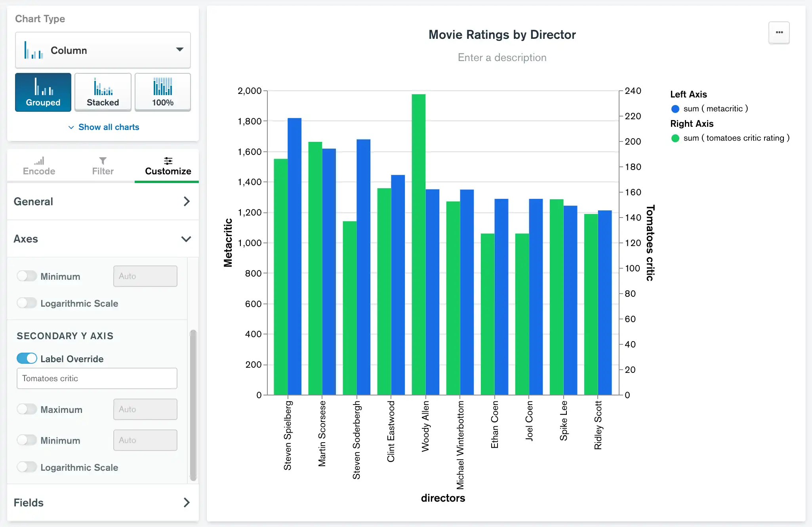This screenshot has width=812, height=527.
Task: Click the Customize panel icon
Action: point(168,159)
